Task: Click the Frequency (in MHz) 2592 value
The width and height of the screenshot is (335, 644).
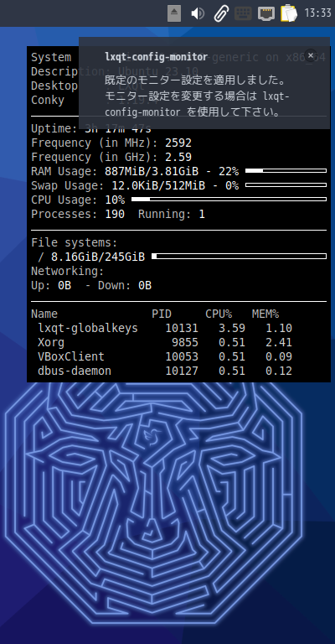Action: coord(178,143)
